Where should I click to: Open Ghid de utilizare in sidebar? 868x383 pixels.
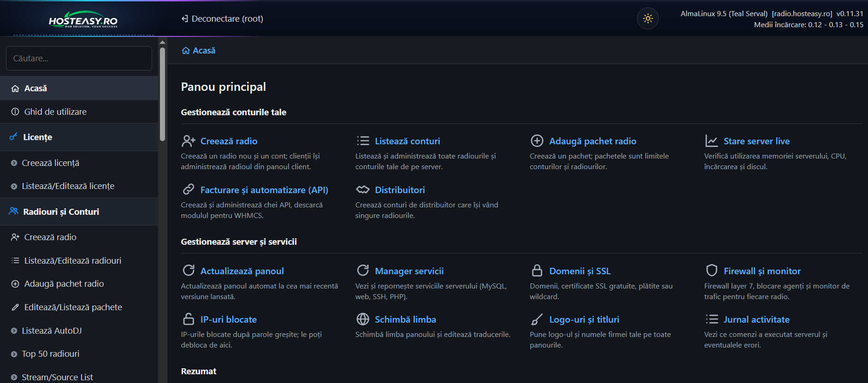pos(79,112)
